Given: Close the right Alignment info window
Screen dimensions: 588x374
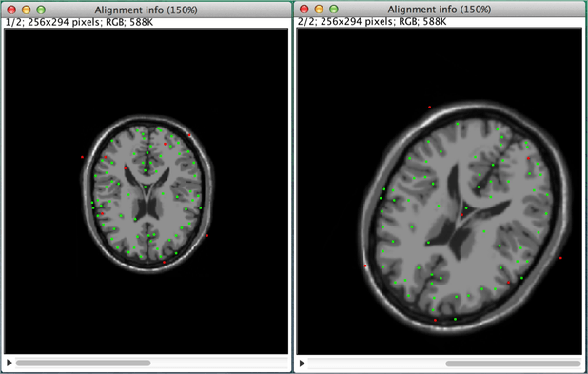Looking at the screenshot, I should [x=304, y=9].
